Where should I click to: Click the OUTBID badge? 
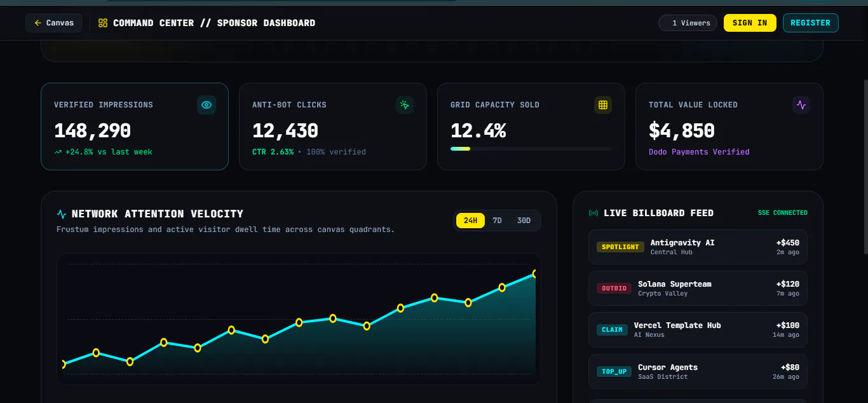click(x=614, y=289)
